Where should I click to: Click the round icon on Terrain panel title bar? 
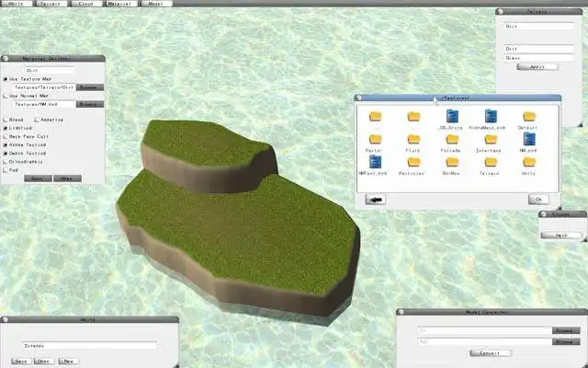500,12
